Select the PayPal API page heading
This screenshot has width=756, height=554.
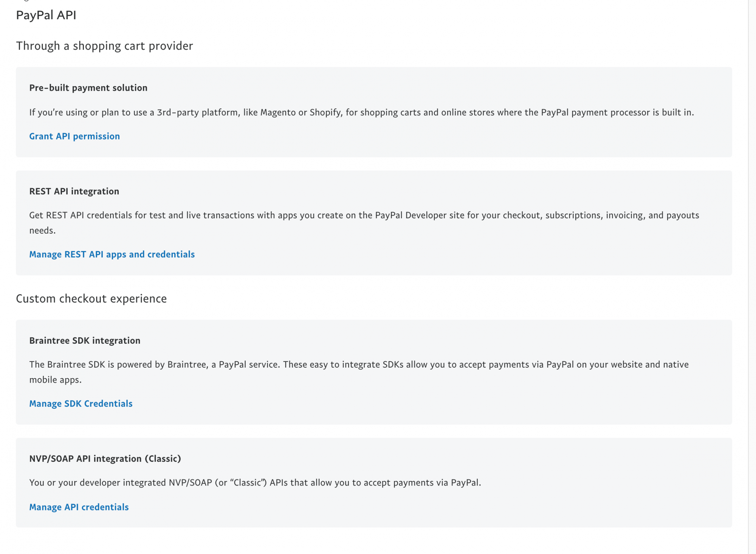tap(46, 15)
